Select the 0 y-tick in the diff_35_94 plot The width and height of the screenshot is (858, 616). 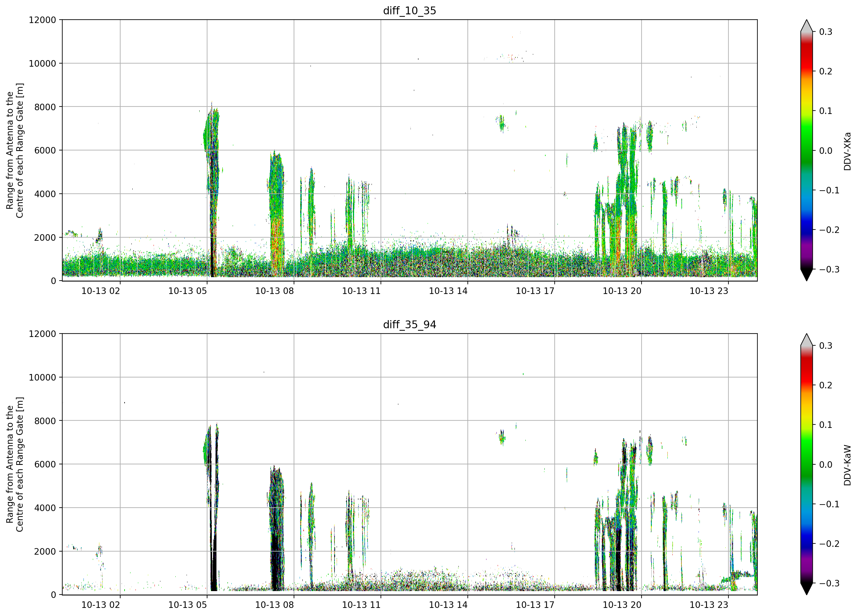(x=53, y=595)
